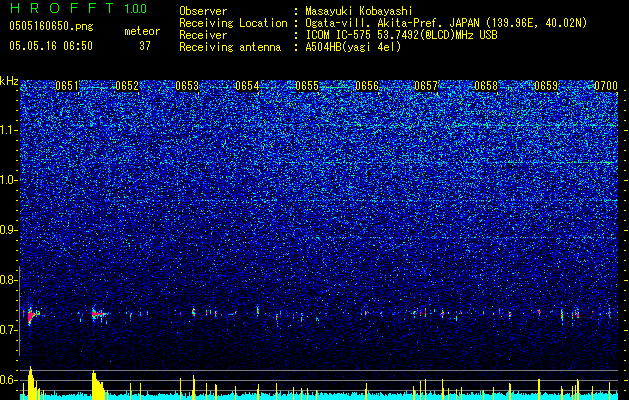Click the date 05.05.16 06:50
This screenshot has height=400, width=629.
(51, 46)
